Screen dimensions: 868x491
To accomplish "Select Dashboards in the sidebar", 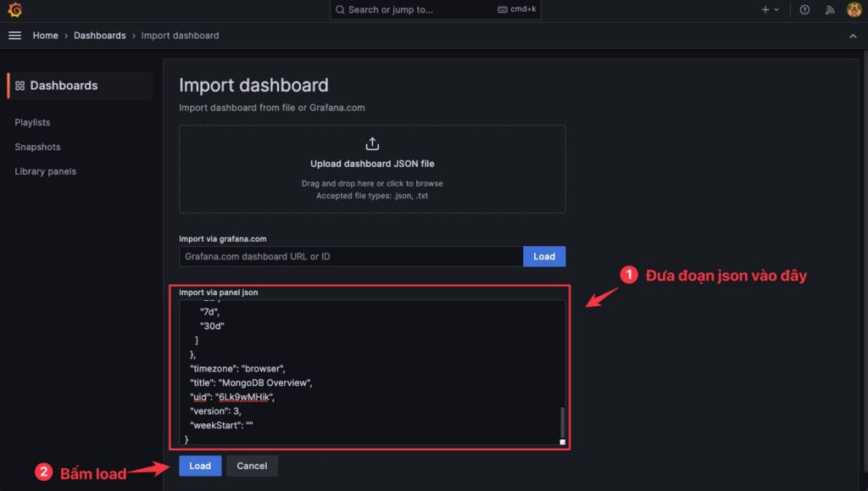I will (81, 86).
